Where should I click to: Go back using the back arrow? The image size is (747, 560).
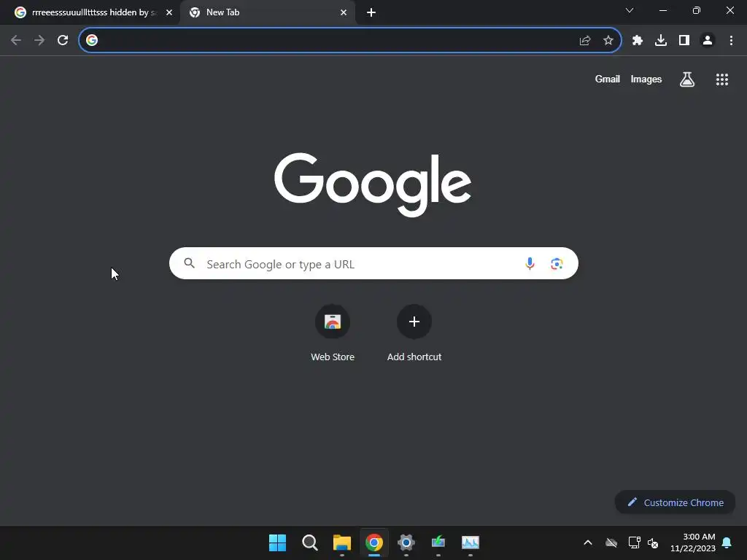coord(16,41)
